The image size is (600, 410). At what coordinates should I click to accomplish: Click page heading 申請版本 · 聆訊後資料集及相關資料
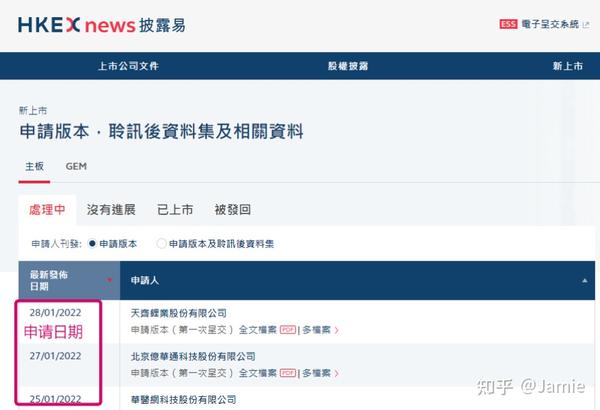[x=161, y=131]
